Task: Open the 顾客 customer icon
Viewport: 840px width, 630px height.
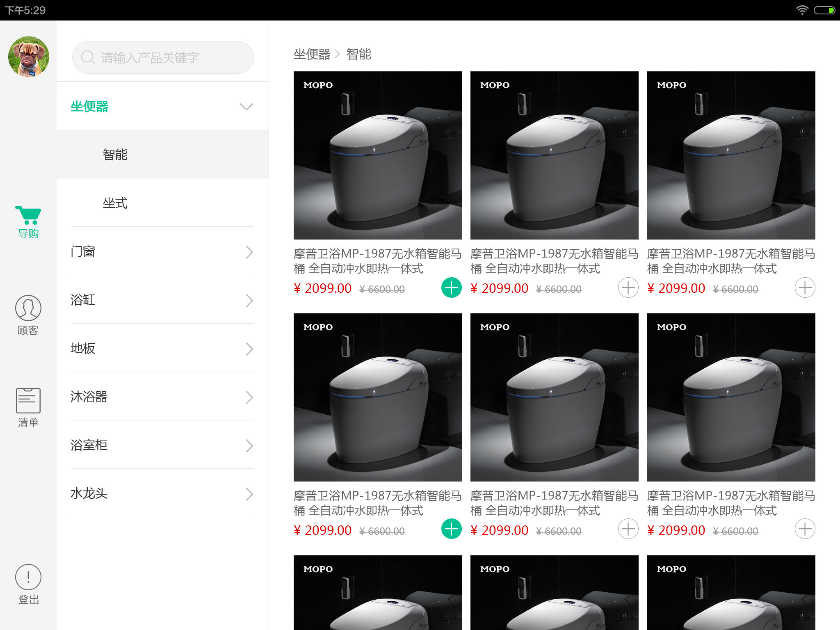Action: (28, 308)
